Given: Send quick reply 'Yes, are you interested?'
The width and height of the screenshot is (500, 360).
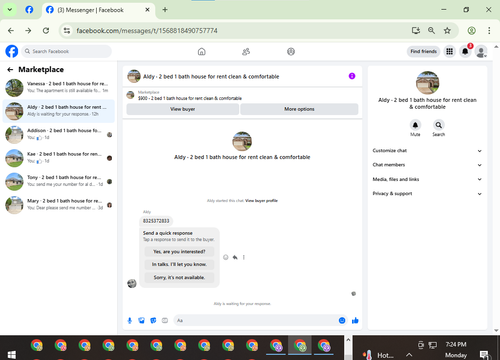Looking at the screenshot, I should [x=179, y=252].
